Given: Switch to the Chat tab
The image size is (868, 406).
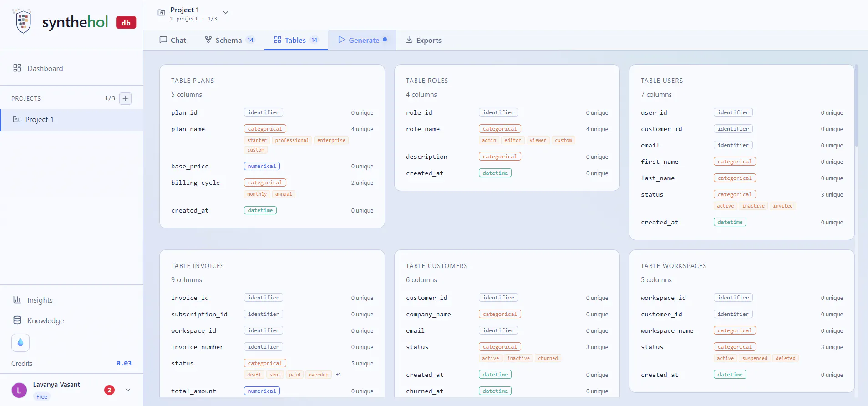Looking at the screenshot, I should tap(173, 40).
